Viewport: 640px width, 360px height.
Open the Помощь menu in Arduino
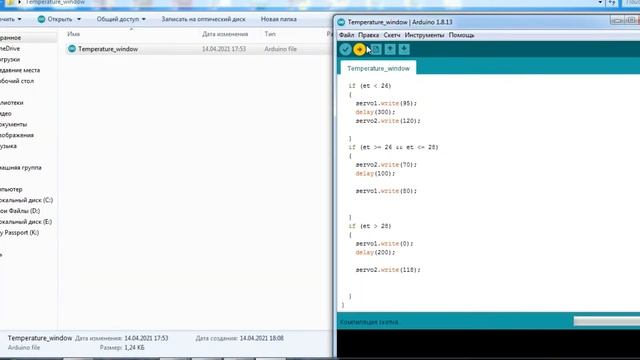[x=462, y=35]
